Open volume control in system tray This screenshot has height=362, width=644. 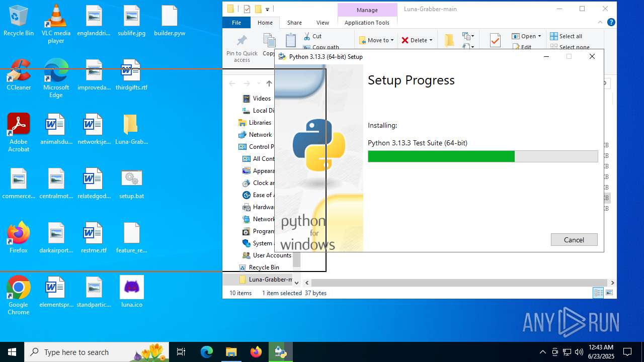click(x=579, y=352)
